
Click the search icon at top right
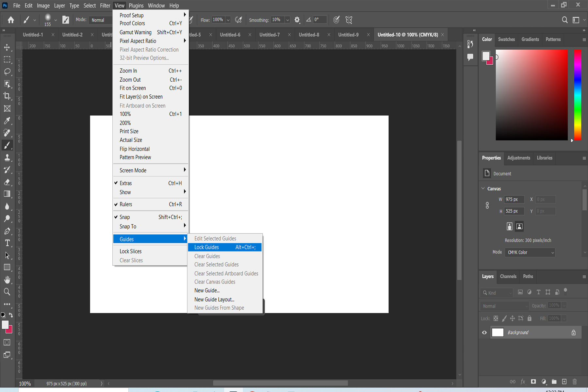pyautogui.click(x=564, y=20)
